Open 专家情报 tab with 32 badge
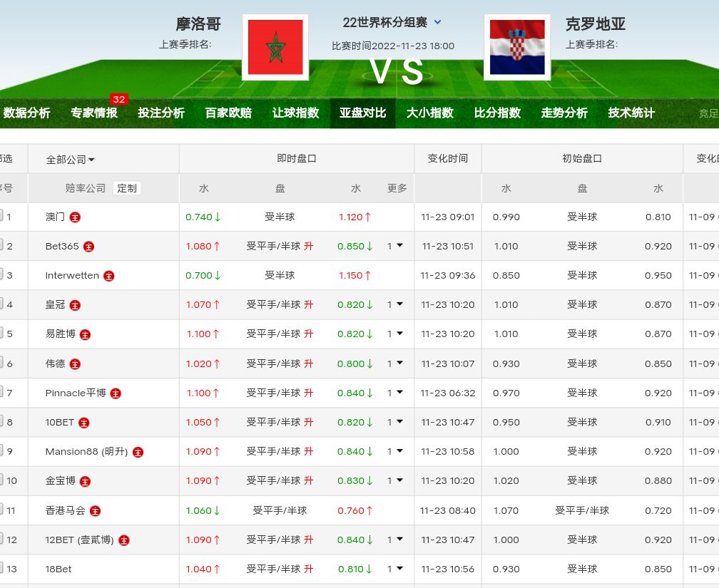Screen dimensions: 719x588 (x=93, y=113)
